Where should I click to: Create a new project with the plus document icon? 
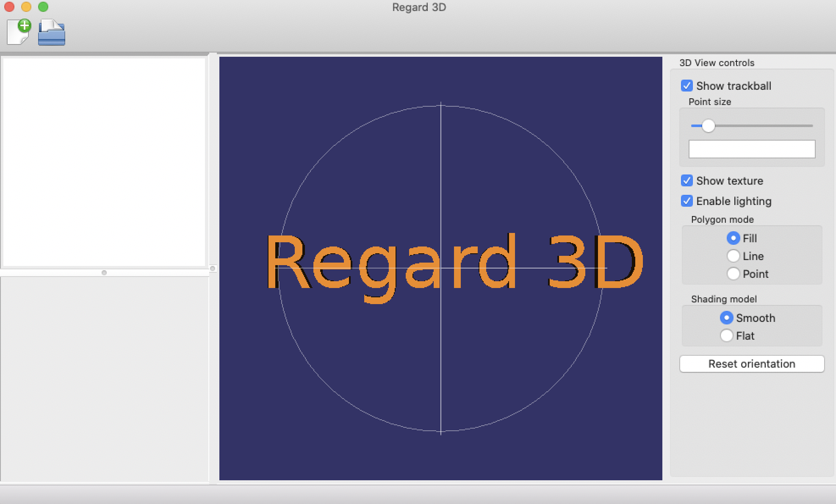coord(19,32)
